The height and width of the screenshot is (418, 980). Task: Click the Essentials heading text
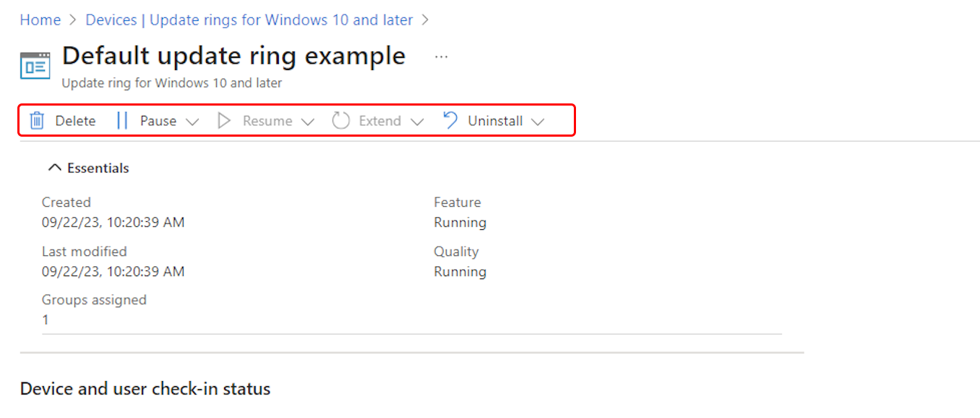pyautogui.click(x=98, y=168)
